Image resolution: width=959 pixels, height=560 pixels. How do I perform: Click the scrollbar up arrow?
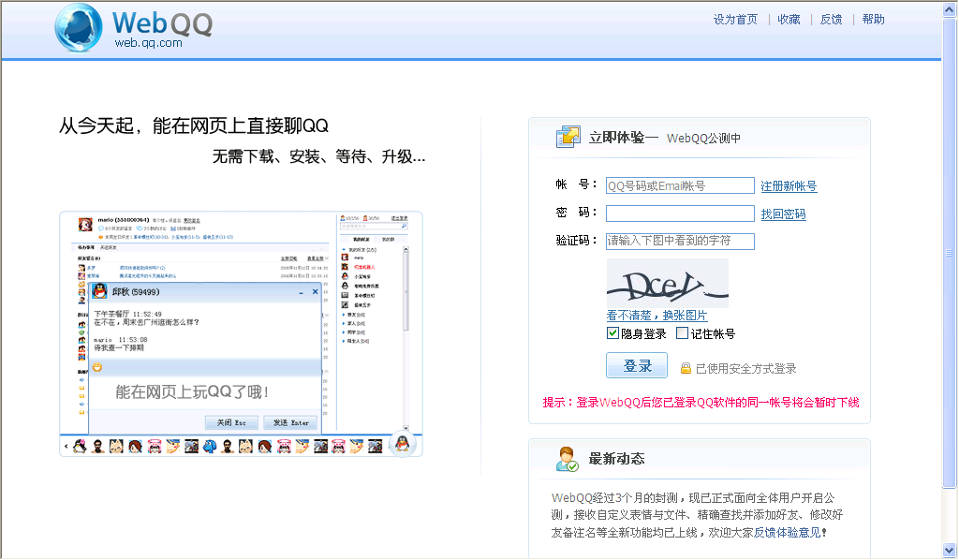(950, 8)
